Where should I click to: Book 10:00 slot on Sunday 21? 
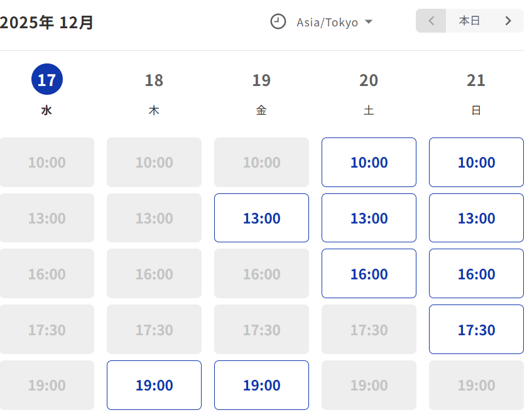click(476, 163)
